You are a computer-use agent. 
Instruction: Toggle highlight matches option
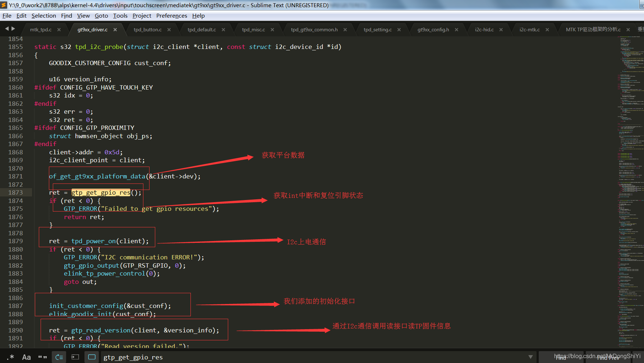(92, 357)
